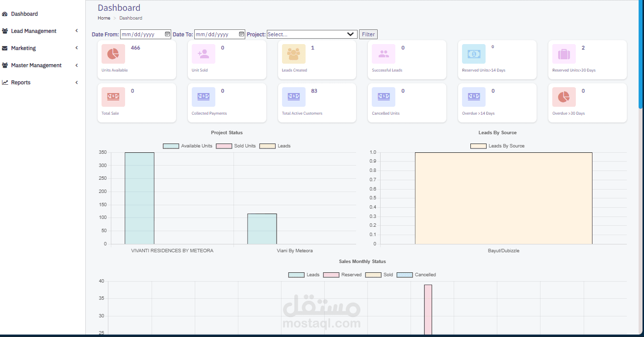Screen dimensions: 644x337
Task: Open Date From calendar picker icon
Action: click(167, 34)
